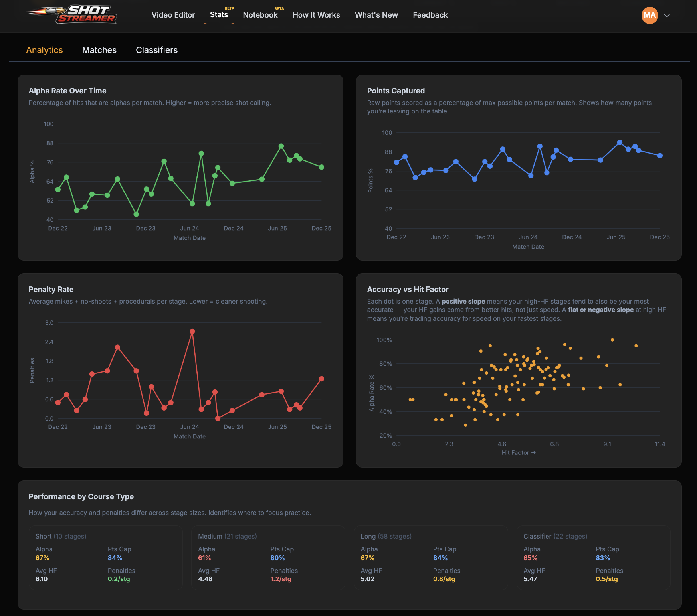Screen dimensions: 697x616
Task: Click the Alpha % y-axis label
Action: [x=32, y=172]
